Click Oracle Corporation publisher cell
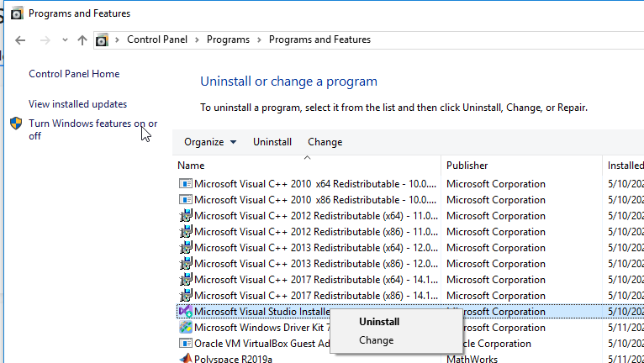The height and width of the screenshot is (363, 644). tap(495, 344)
